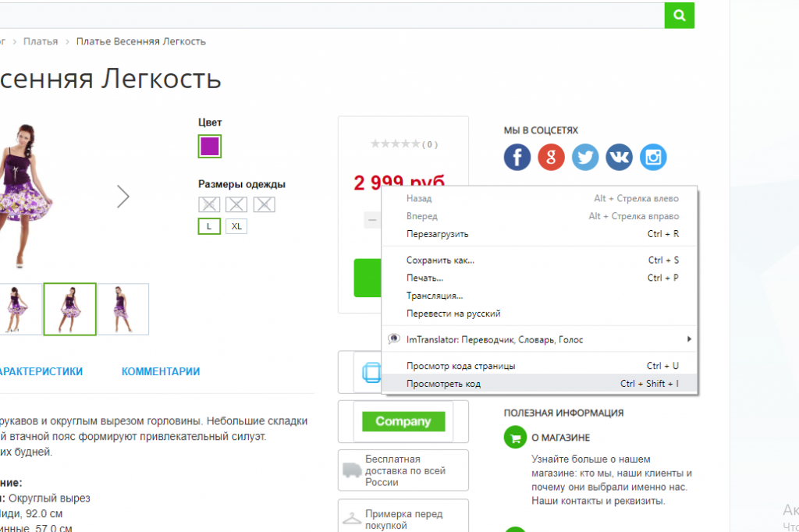Click the search input field
Screen dimensions: 799x532
pyautogui.click(x=331, y=16)
